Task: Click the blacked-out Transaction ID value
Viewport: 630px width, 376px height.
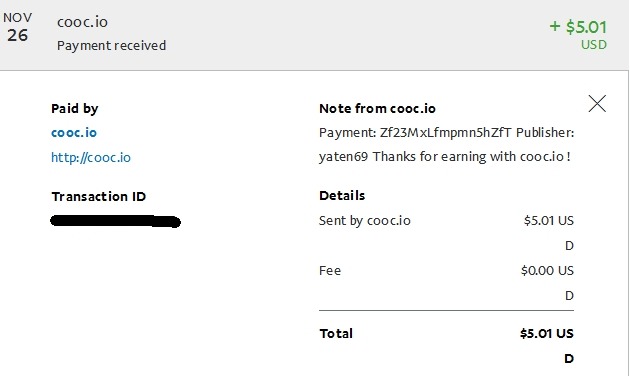Action: (x=115, y=221)
